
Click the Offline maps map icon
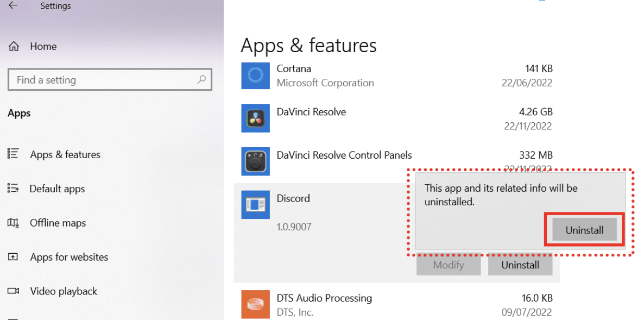(13, 223)
